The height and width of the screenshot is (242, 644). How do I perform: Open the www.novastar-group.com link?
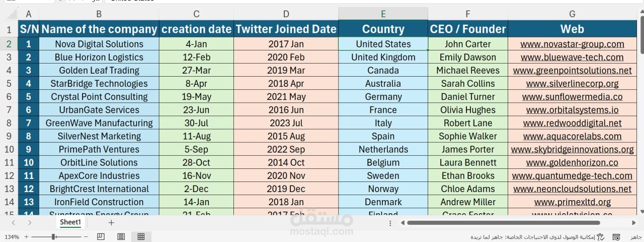[x=573, y=44]
